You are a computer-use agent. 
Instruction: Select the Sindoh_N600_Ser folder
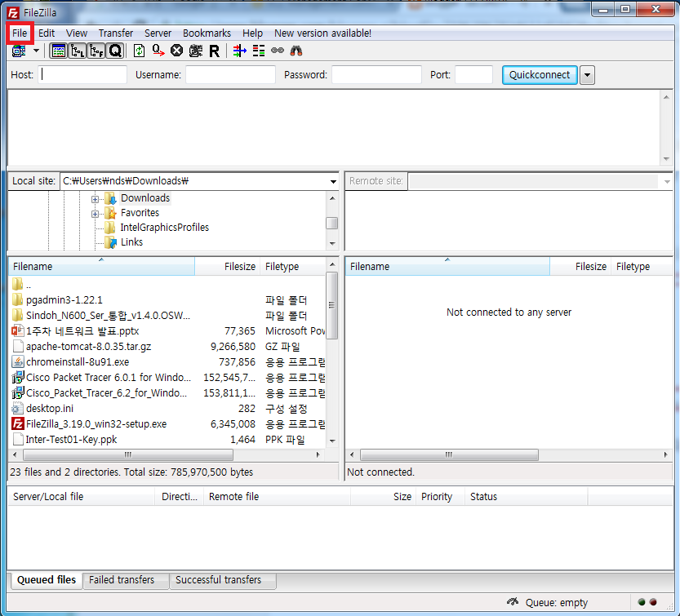[108, 316]
